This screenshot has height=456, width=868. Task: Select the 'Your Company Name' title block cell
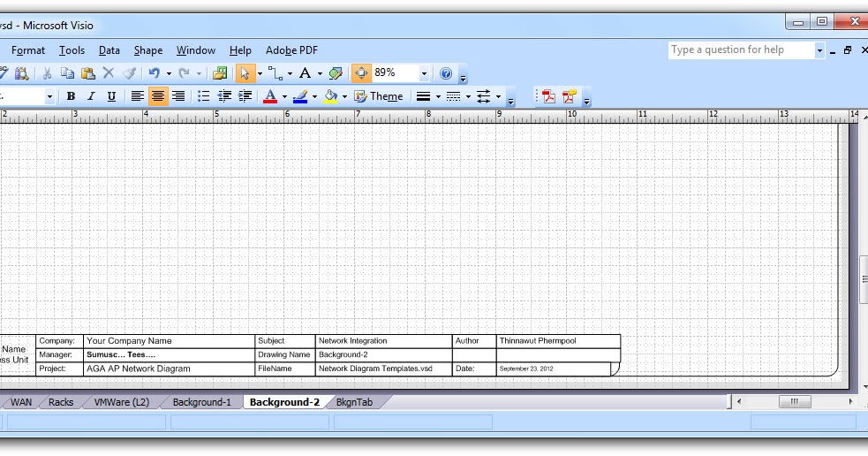click(x=169, y=341)
